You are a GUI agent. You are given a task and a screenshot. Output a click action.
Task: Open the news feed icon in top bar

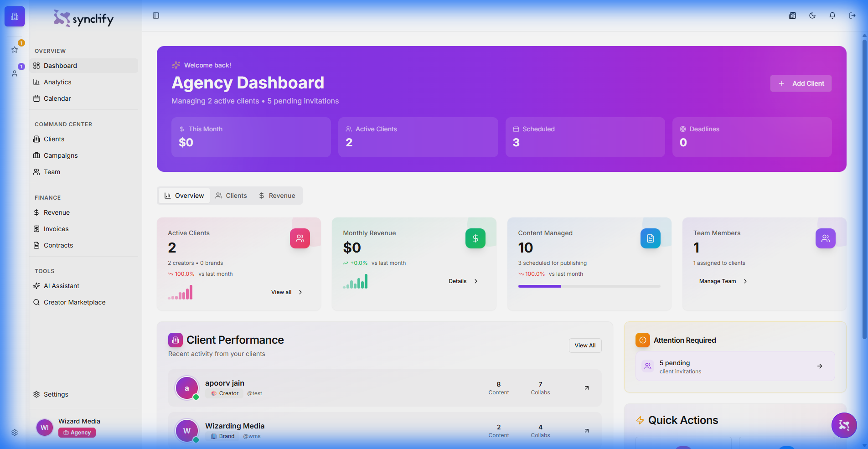(792, 15)
